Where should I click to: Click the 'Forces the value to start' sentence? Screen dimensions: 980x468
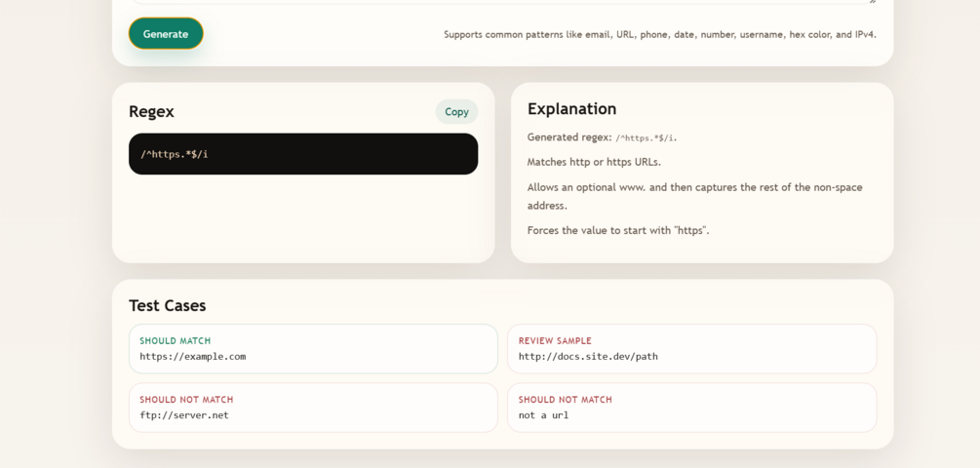[x=618, y=230]
